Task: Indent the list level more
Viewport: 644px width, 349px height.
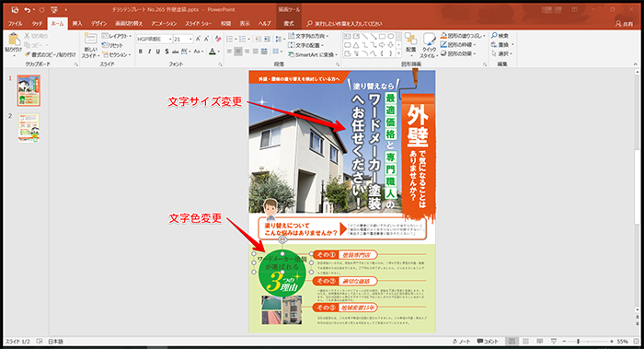Action: [267, 39]
